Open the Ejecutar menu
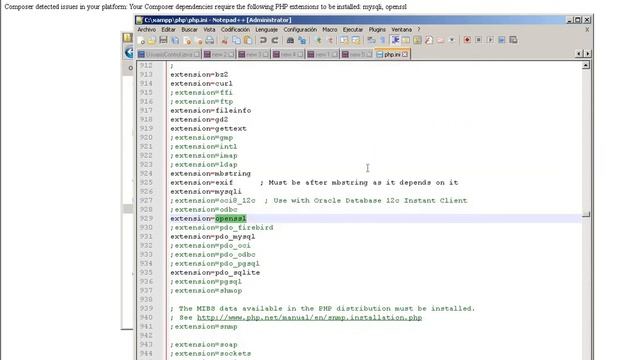Screen dimensions: 640x360 tap(353, 30)
